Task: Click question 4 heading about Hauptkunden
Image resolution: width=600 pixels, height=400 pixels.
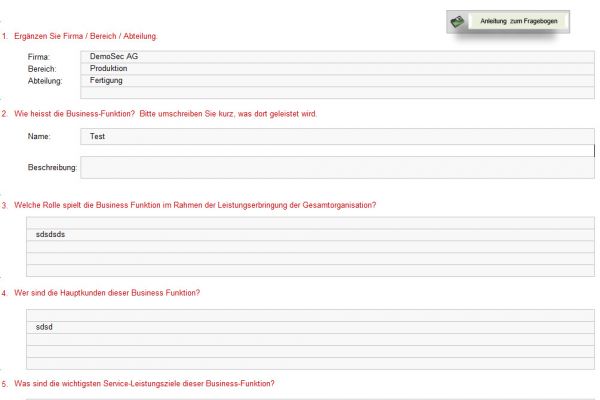Action: [107, 293]
